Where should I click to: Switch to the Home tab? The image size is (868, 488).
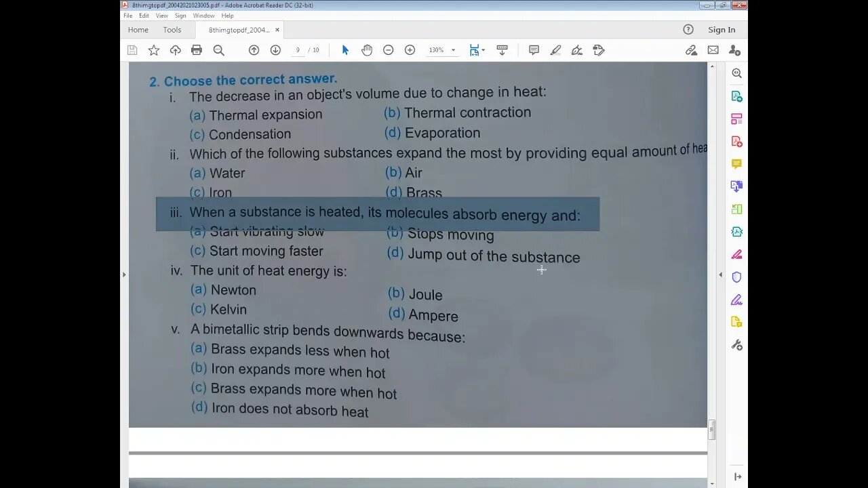coord(138,30)
